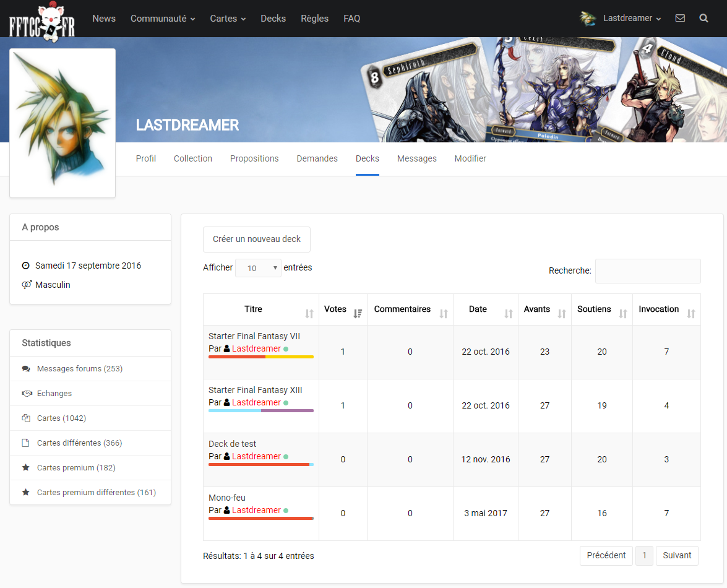Expand the Communauté dropdown menu
This screenshot has width=727, height=588.
163,19
